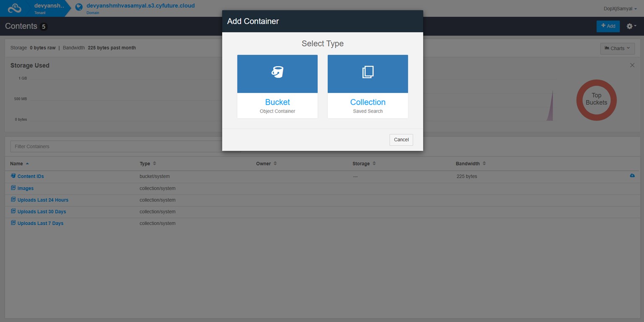
Task: Click the cloud logo in the header
Action: point(15,8)
